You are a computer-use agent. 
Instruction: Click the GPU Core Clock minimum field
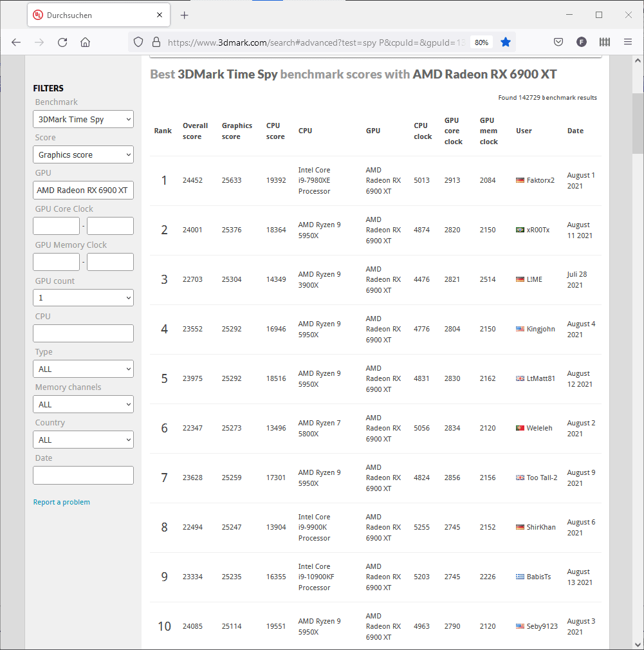[x=57, y=226]
